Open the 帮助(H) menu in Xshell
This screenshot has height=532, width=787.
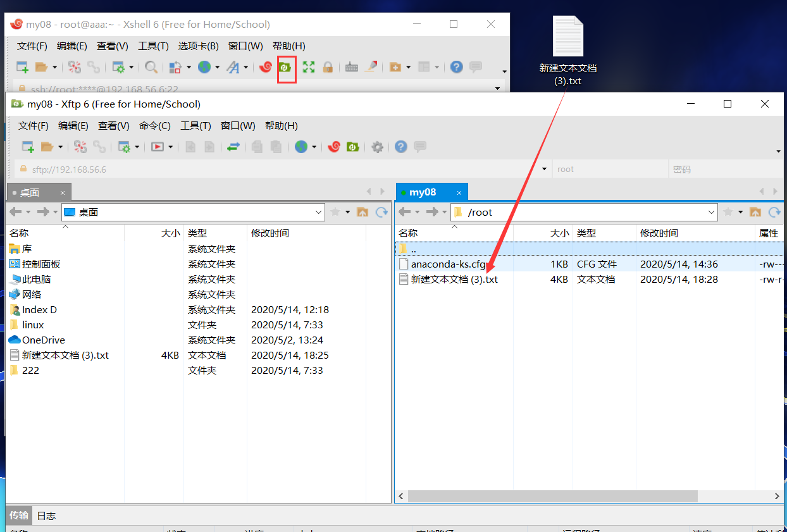[x=289, y=46]
